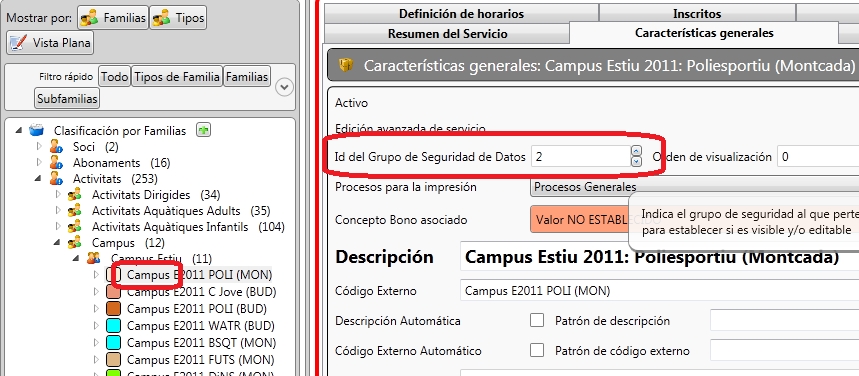Click the Activitats family person icon
The width and height of the screenshot is (859, 376).
coord(56,178)
